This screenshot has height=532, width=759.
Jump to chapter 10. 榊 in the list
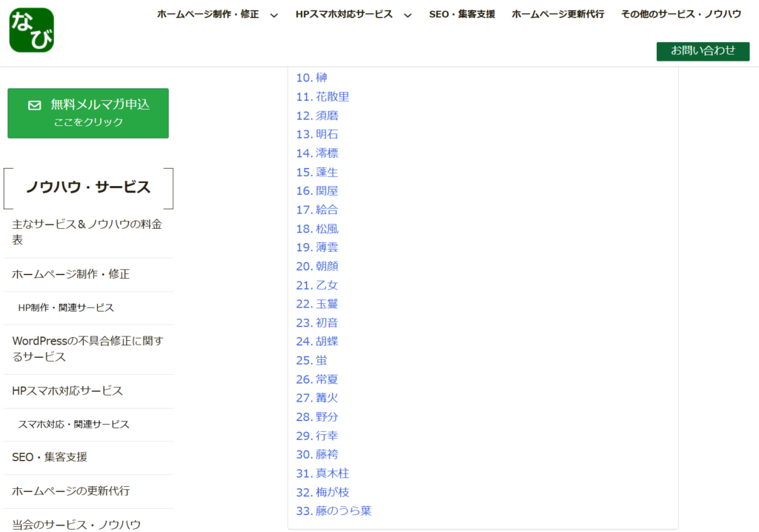[x=311, y=78]
